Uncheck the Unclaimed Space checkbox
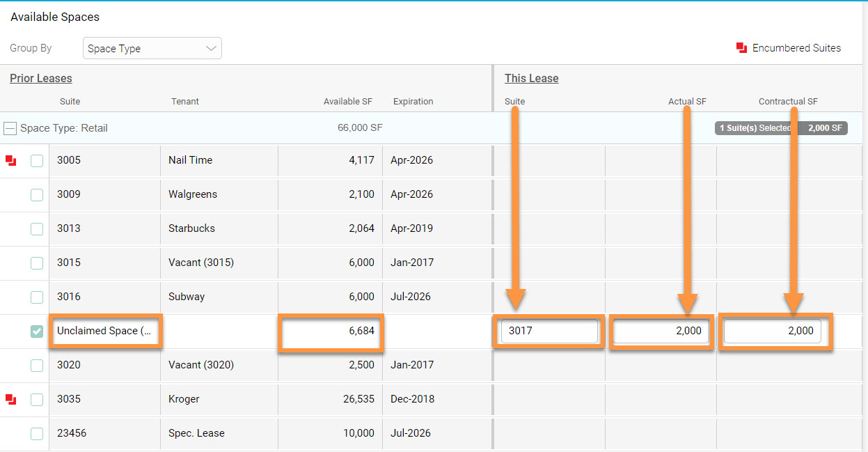This screenshot has width=868, height=452. point(37,332)
